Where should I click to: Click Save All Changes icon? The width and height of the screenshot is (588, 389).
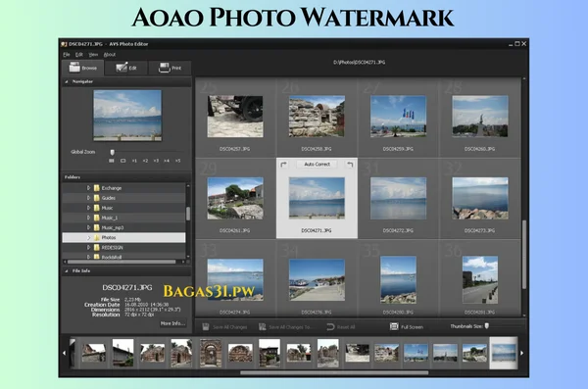click(206, 326)
